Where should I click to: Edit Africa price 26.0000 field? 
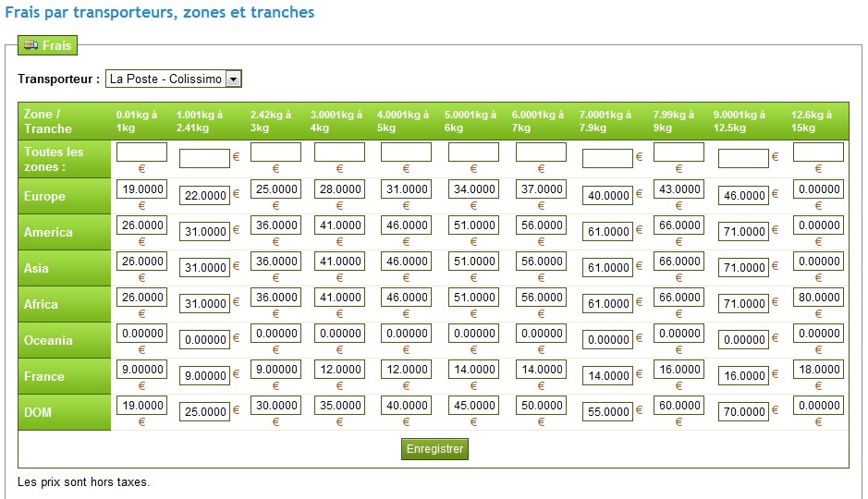pyautogui.click(x=141, y=297)
